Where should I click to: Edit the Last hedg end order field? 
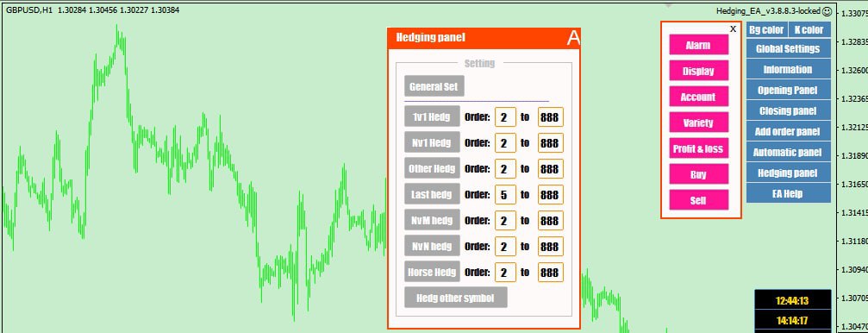(x=550, y=194)
